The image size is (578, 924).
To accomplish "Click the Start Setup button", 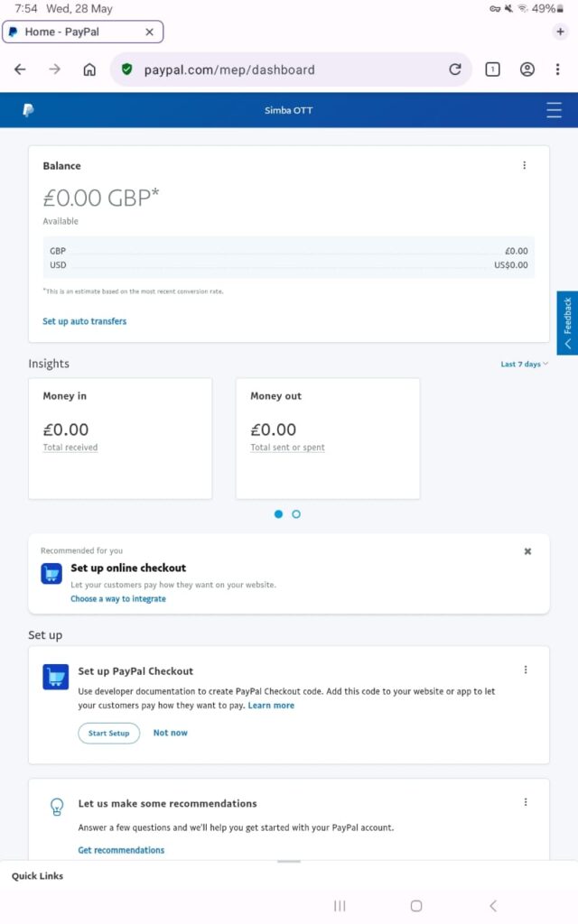I will pos(108,734).
